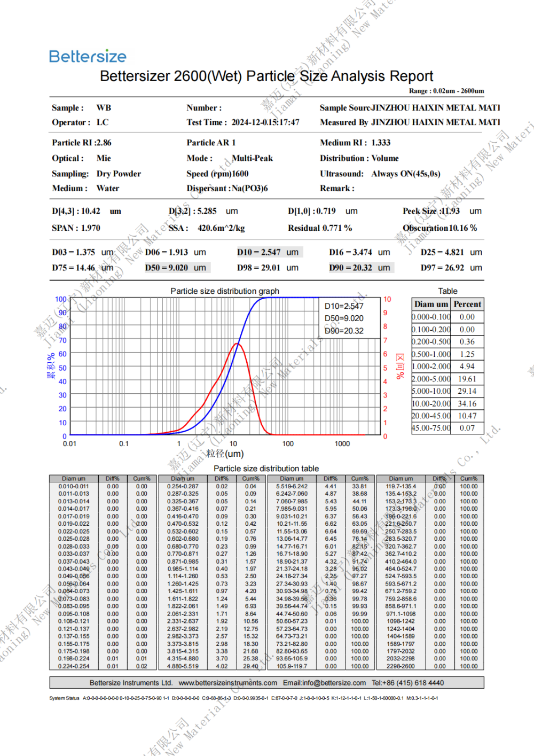Click distribution table row '2298-2600'
Screen dimensions: 534x756
point(430,666)
